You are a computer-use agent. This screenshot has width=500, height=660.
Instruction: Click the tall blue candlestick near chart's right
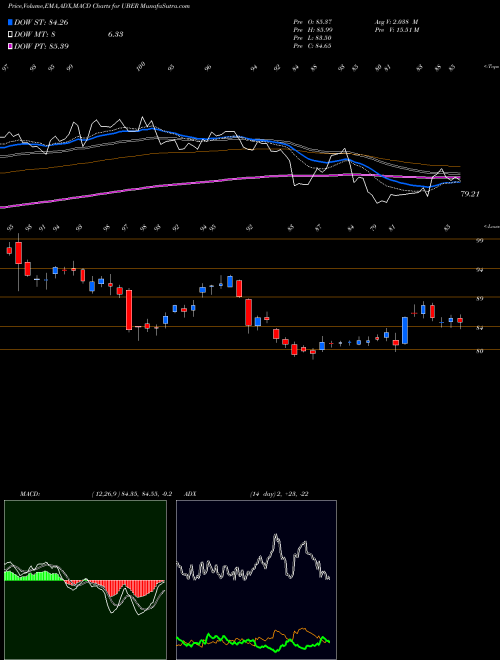click(x=405, y=330)
